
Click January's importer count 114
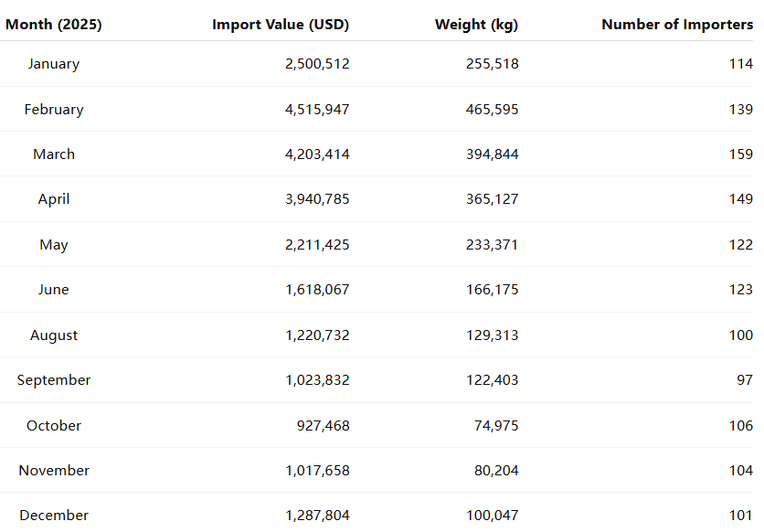click(740, 64)
